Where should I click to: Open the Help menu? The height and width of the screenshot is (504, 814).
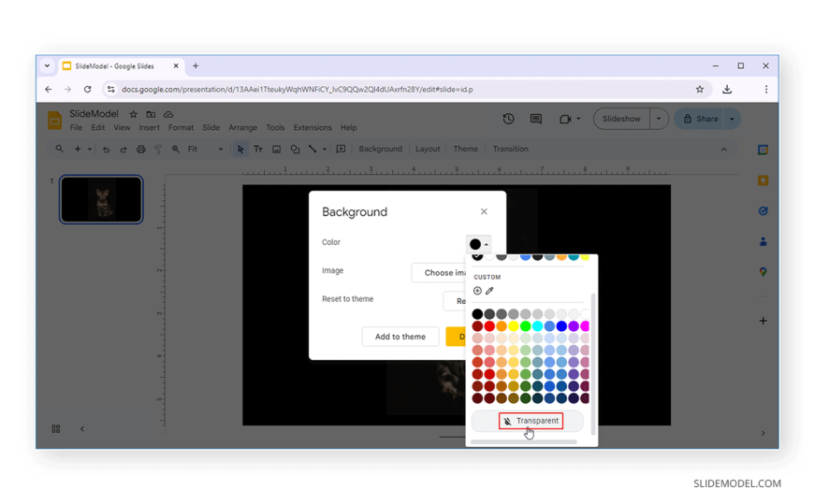tap(348, 127)
